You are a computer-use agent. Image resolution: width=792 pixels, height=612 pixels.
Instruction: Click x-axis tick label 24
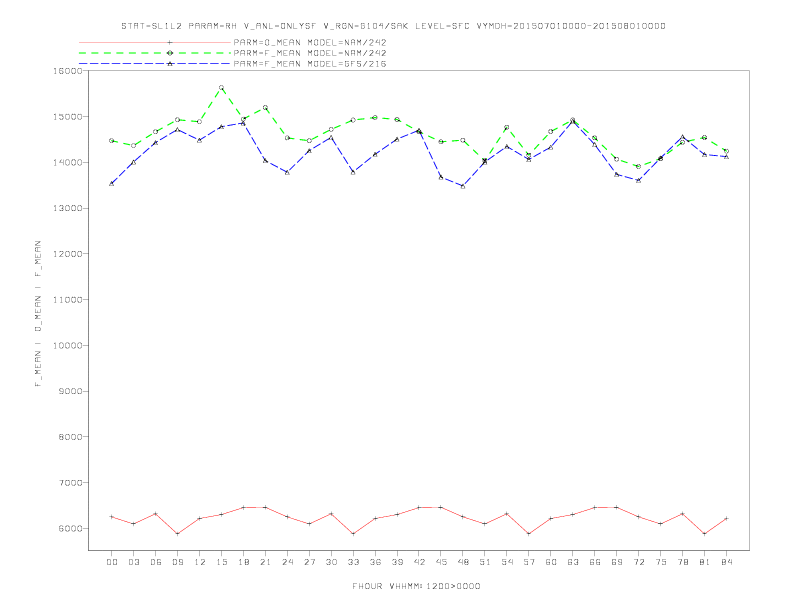click(287, 562)
